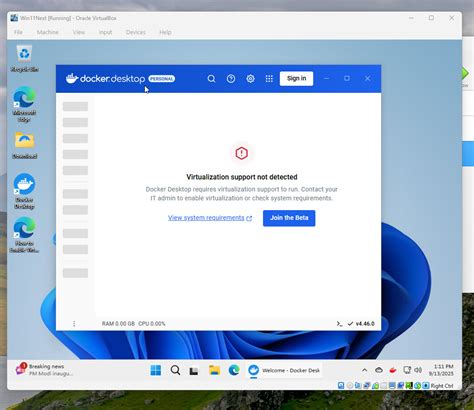474x410 pixels.
Task: Select the Recycle Bin desktop icon
Action: [x=25, y=59]
